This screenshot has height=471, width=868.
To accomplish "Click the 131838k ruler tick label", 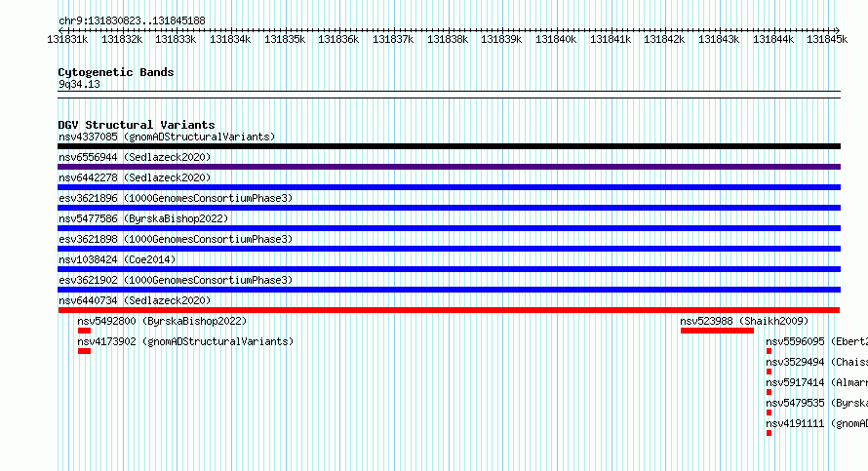I will (448, 39).
